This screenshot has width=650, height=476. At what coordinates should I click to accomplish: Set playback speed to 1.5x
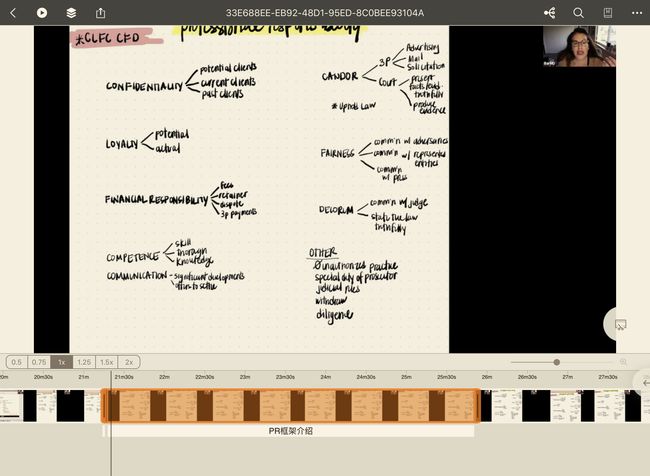(x=107, y=362)
